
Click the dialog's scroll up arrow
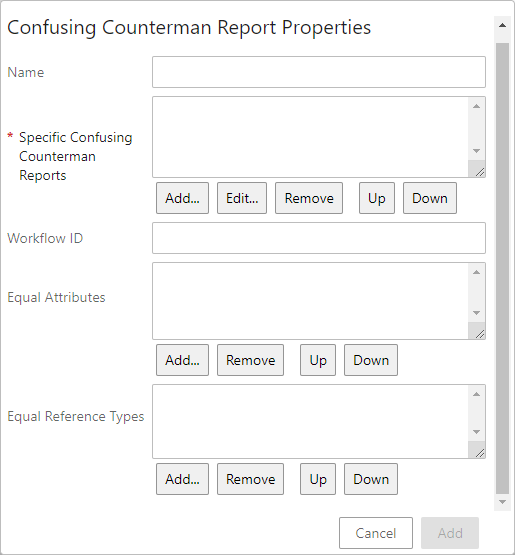pos(502,25)
